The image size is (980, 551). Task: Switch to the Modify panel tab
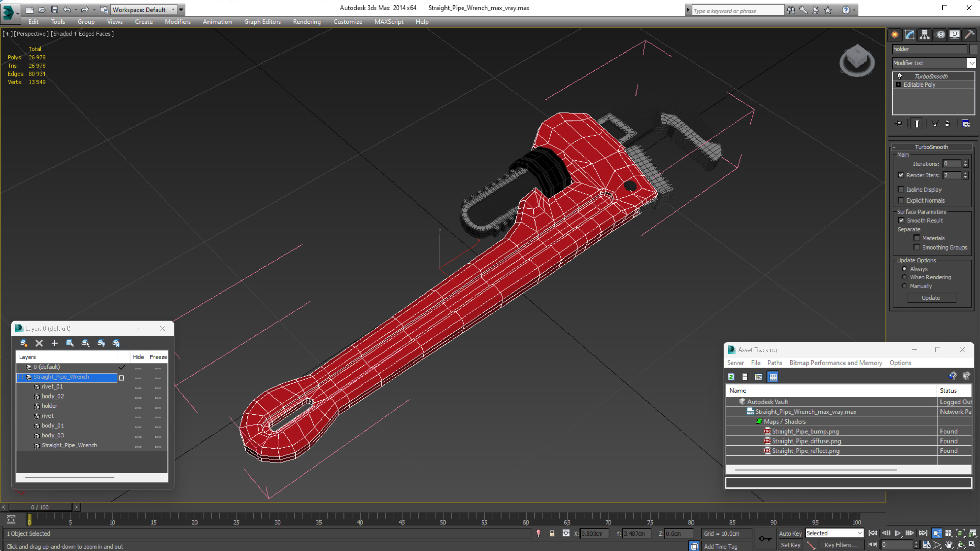pyautogui.click(x=910, y=35)
